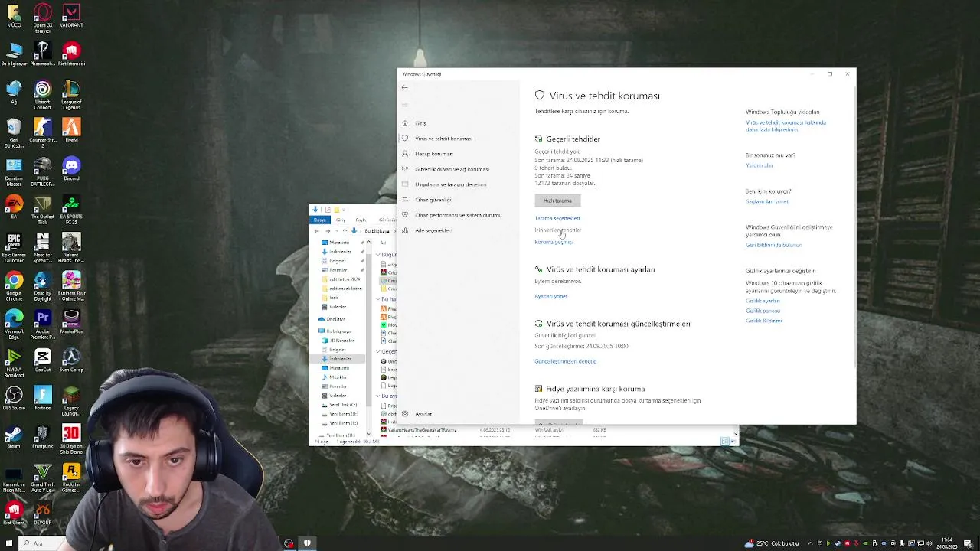
Task: Open the PUBG BATTLEGROUNDS desktop icon
Action: pos(43,171)
